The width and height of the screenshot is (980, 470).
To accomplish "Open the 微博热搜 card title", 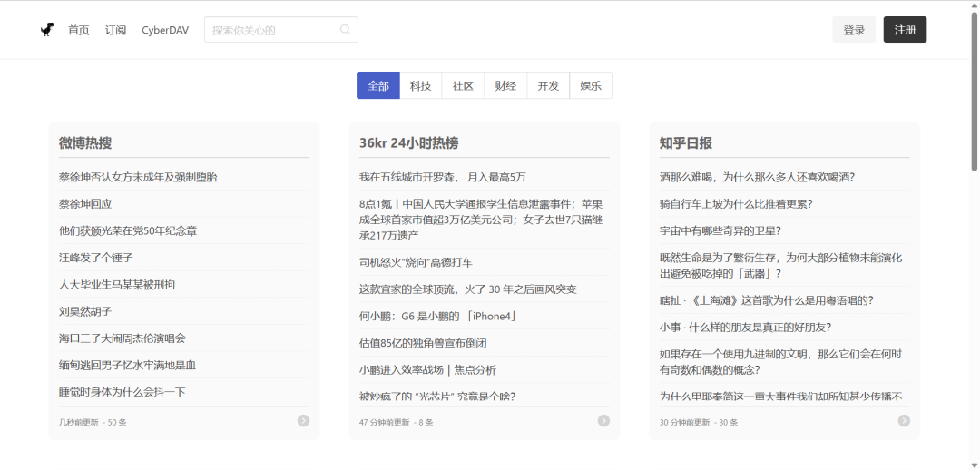I will (x=85, y=143).
